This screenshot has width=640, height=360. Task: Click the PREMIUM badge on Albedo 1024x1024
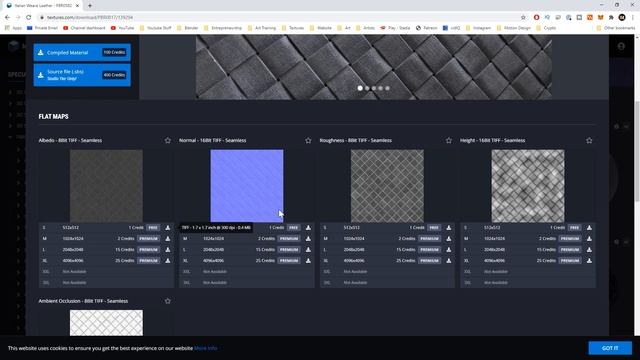(148, 239)
